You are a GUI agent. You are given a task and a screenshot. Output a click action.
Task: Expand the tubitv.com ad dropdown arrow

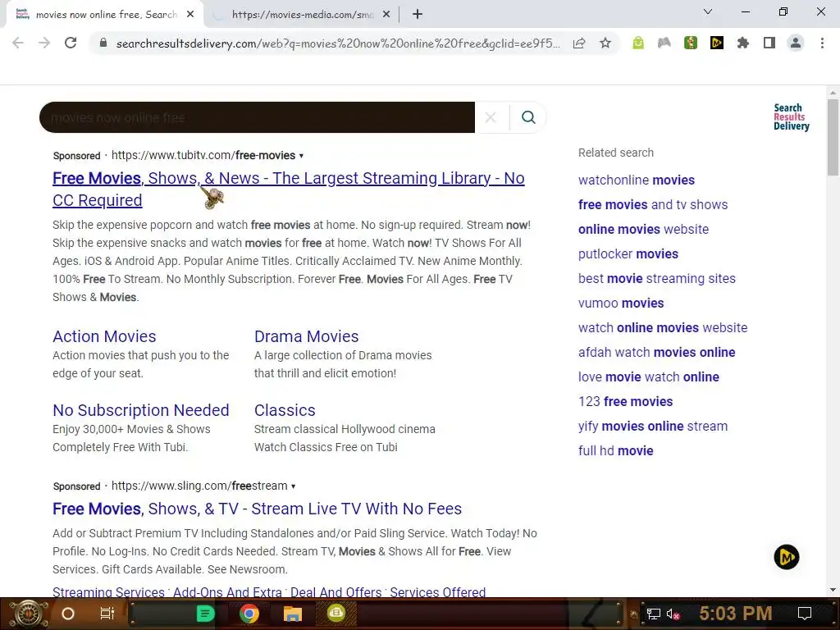[x=301, y=156]
